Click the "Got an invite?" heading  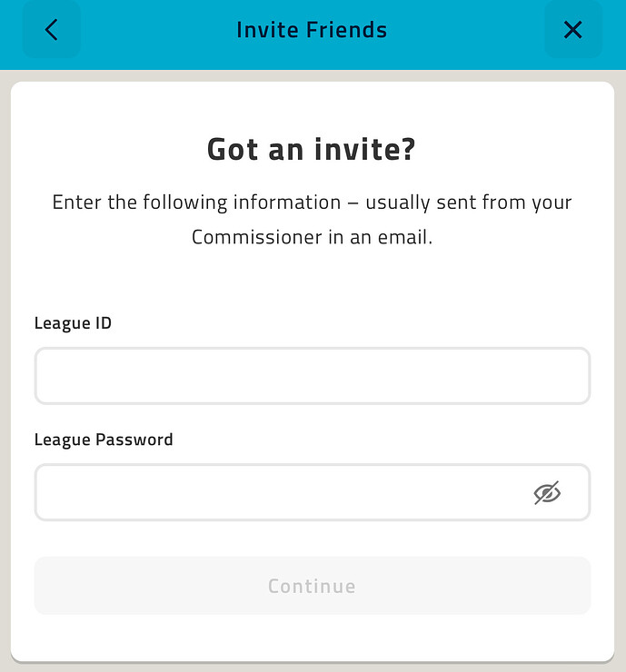[312, 150]
